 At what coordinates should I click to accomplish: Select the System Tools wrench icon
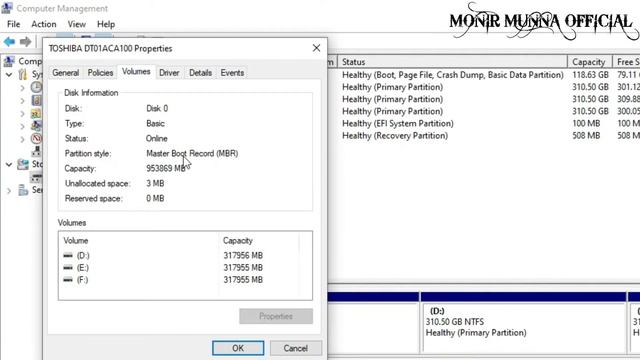pyautogui.click(x=23, y=74)
